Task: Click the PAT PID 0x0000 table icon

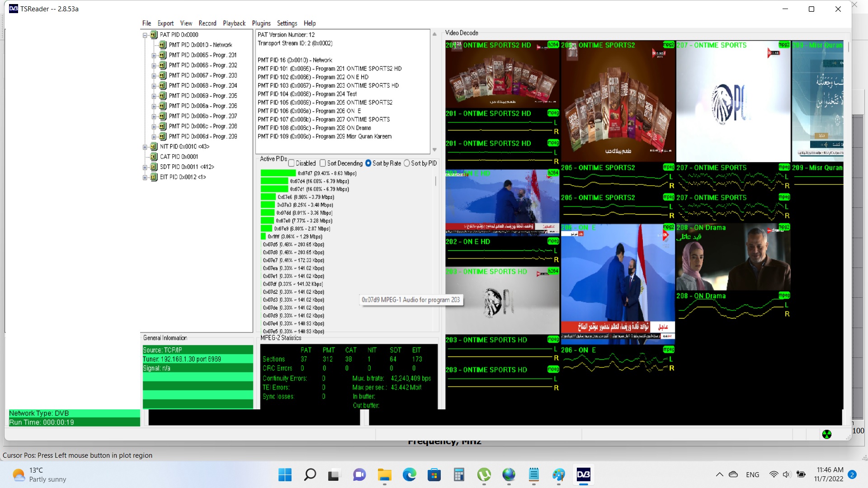Action: 154,35
